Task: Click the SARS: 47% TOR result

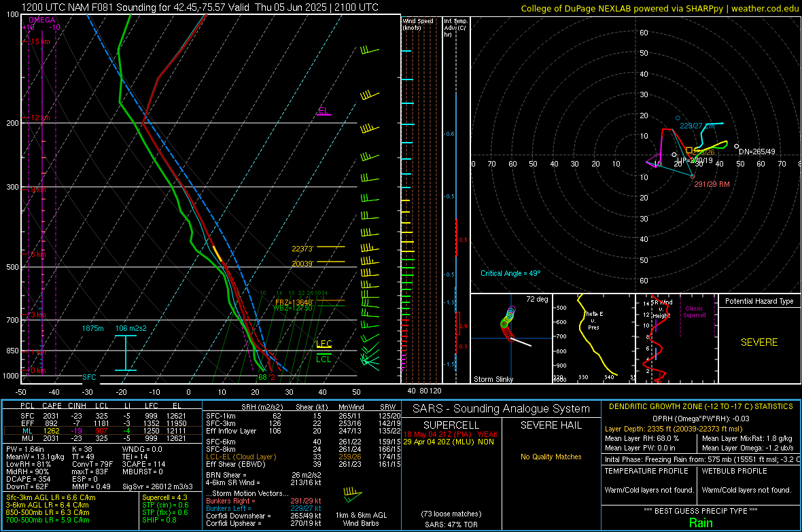Action: pos(451,525)
